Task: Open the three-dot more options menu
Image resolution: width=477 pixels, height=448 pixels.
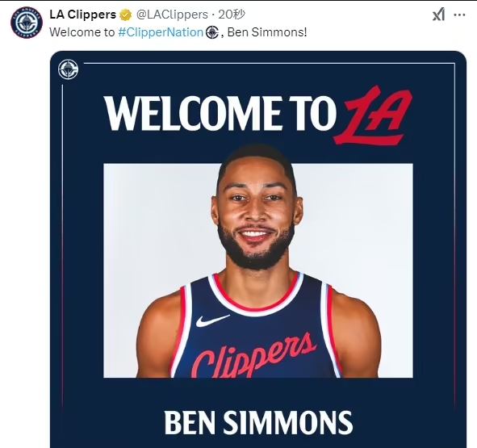Action: (459, 15)
